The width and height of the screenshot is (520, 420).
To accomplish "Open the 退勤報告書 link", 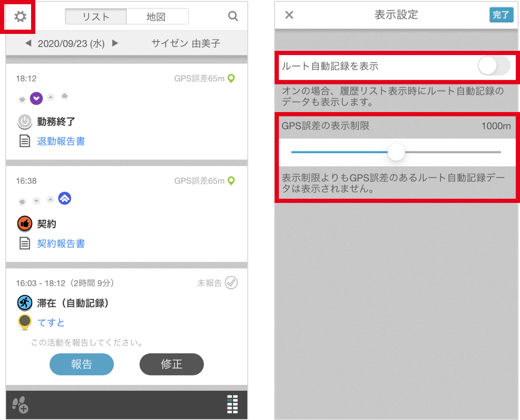I will coord(61,141).
